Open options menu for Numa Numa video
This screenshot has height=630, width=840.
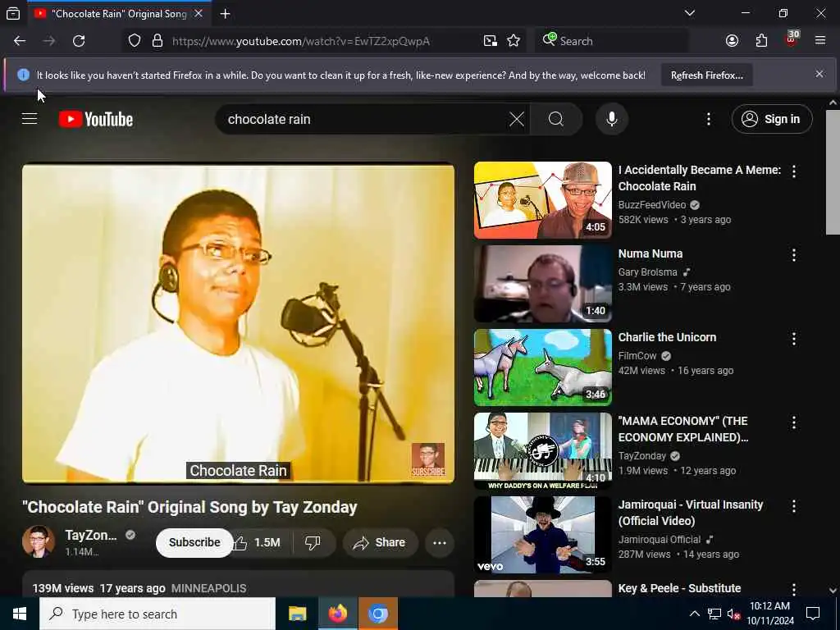(x=794, y=255)
